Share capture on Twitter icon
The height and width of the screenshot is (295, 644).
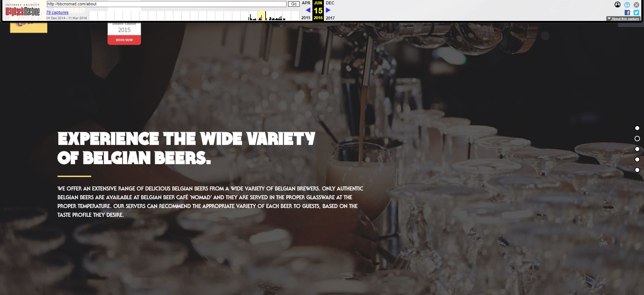(x=636, y=12)
